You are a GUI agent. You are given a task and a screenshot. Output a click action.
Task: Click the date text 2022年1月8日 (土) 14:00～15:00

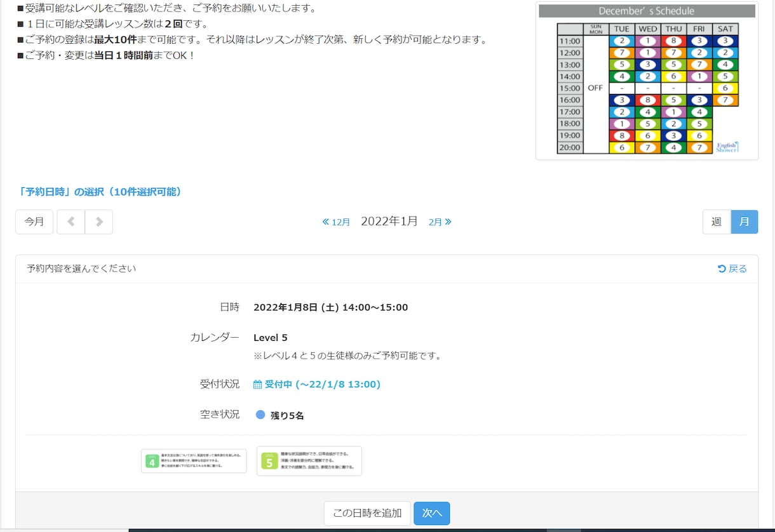330,307
